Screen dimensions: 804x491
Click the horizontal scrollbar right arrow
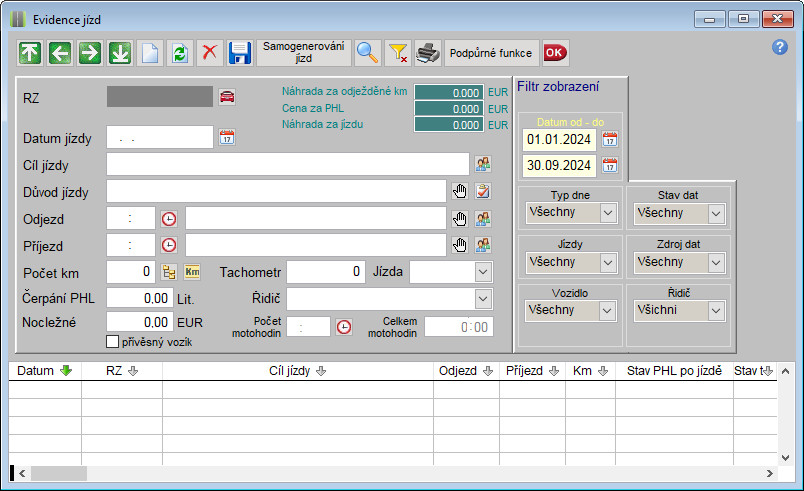pyautogui.click(x=768, y=473)
